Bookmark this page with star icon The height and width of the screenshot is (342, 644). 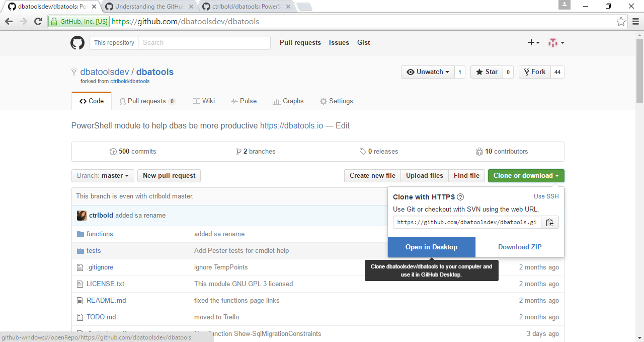(621, 22)
